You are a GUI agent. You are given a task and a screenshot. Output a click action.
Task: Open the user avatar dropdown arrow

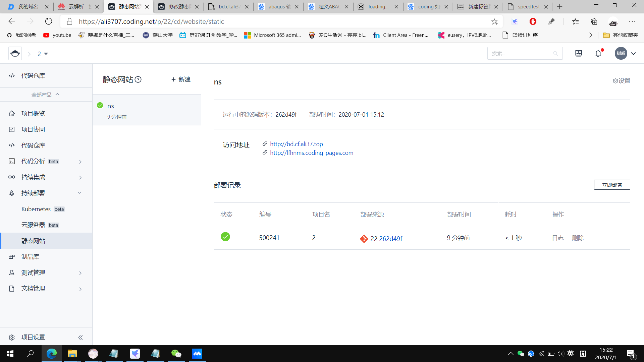633,54
